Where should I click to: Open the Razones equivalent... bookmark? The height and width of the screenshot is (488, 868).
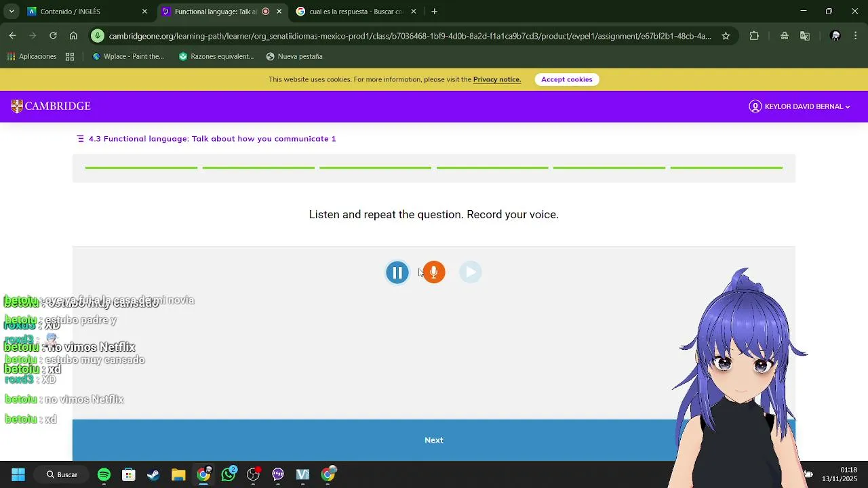216,56
